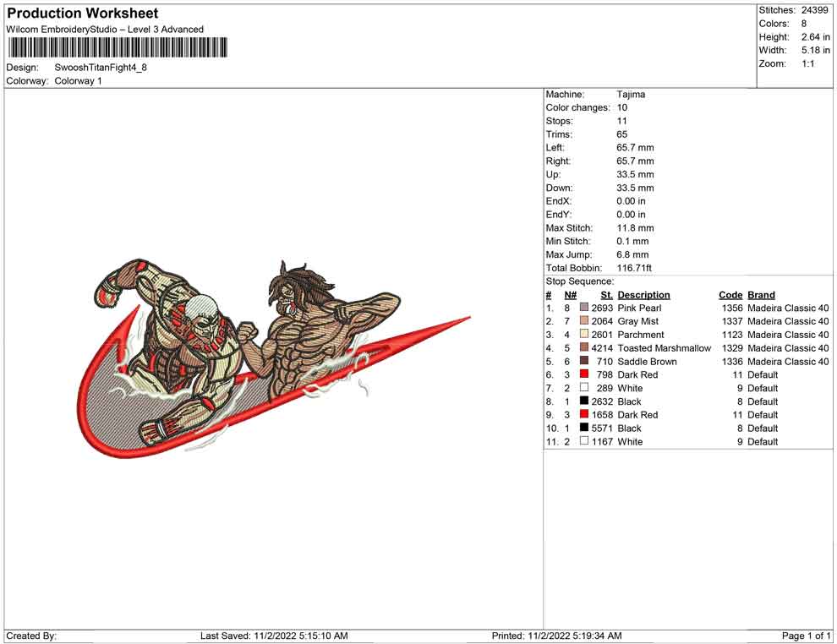Click the stitch count '24399'
Screen dimensions: 837x644
pos(814,10)
